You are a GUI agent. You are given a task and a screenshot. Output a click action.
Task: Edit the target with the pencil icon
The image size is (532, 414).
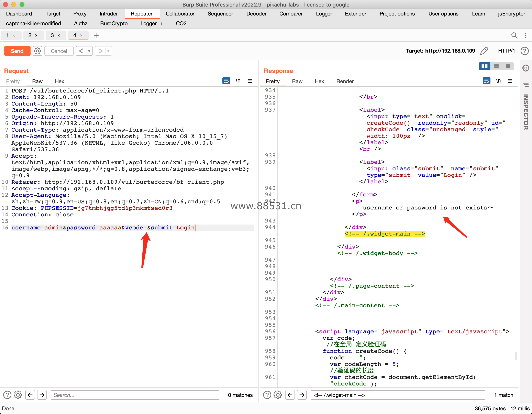pos(484,51)
